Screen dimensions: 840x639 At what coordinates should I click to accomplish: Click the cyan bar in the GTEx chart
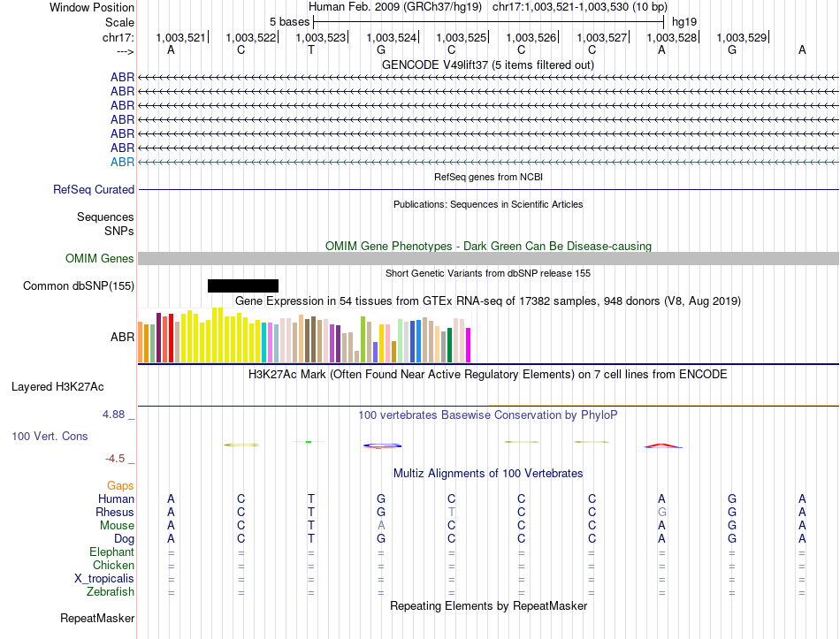tap(264, 342)
